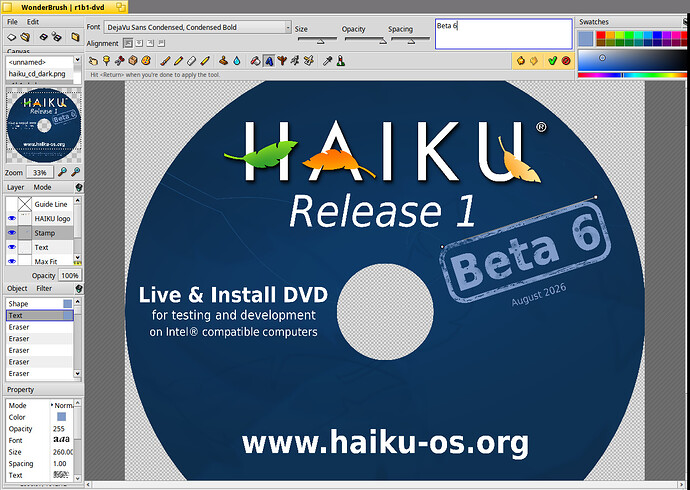Open the Mode menu
Image resolution: width=690 pixels, height=490 pixels.
42,187
